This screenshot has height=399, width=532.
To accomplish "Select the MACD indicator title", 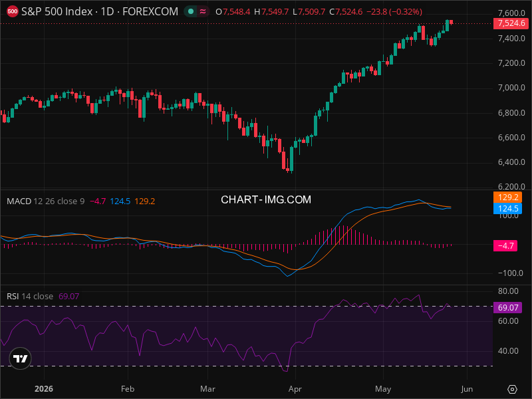I will [x=19, y=201].
